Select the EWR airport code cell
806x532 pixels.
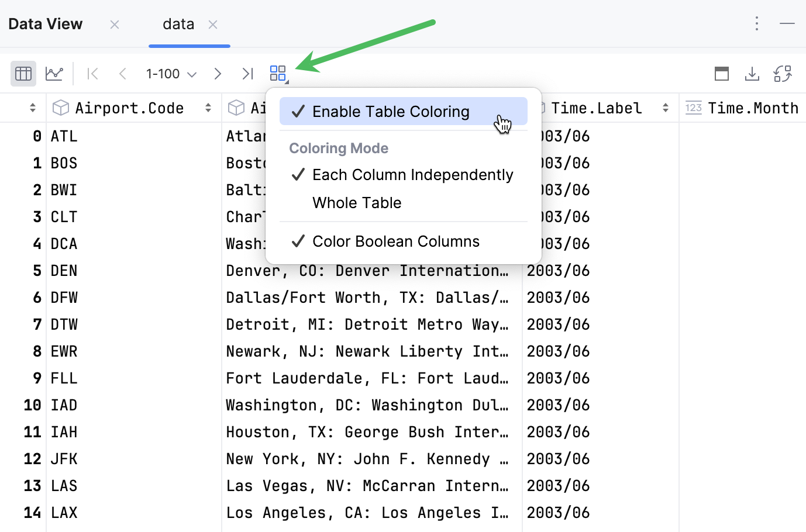(134, 351)
